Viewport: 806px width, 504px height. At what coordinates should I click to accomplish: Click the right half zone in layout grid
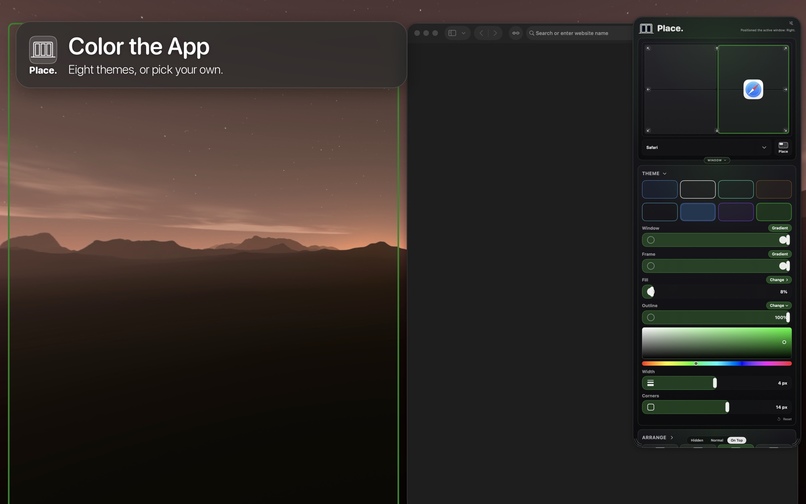click(753, 89)
